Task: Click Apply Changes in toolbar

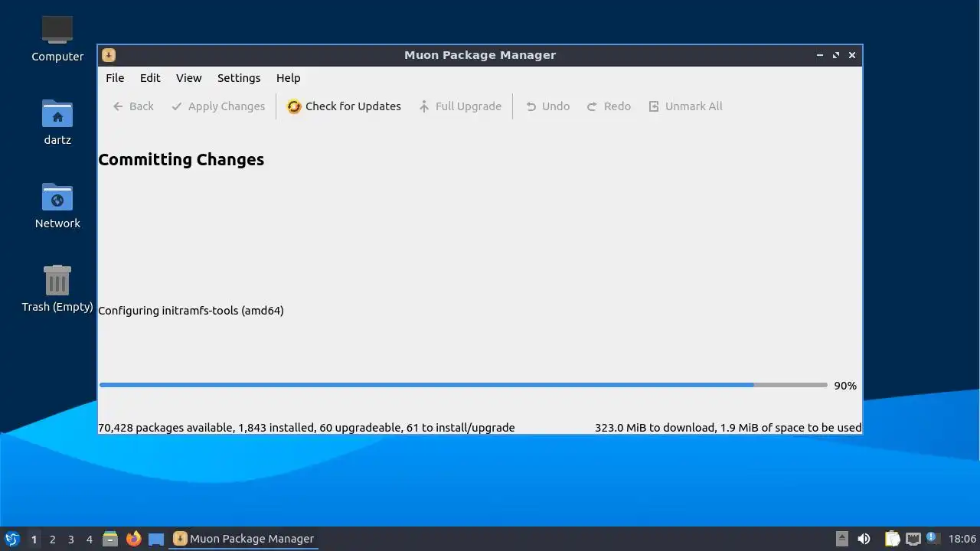Action: (218, 106)
